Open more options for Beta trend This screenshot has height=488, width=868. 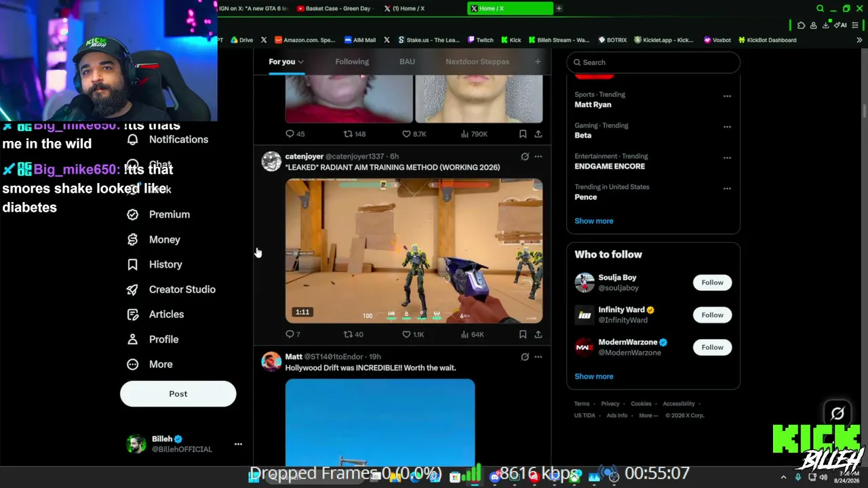click(727, 127)
